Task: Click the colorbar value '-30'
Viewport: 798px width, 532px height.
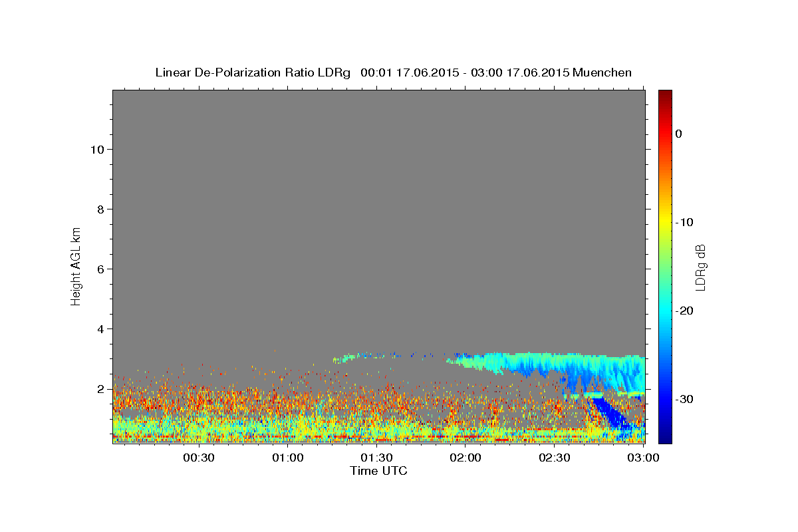Action: point(685,399)
